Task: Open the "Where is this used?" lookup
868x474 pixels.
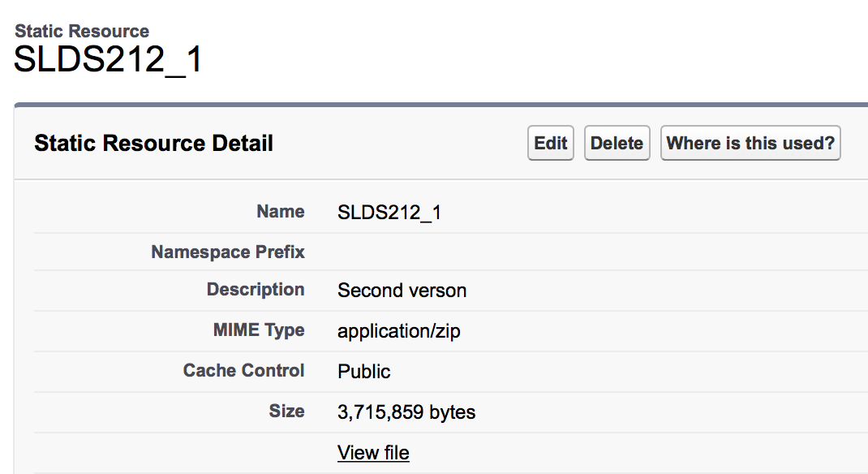Action: [750, 144]
